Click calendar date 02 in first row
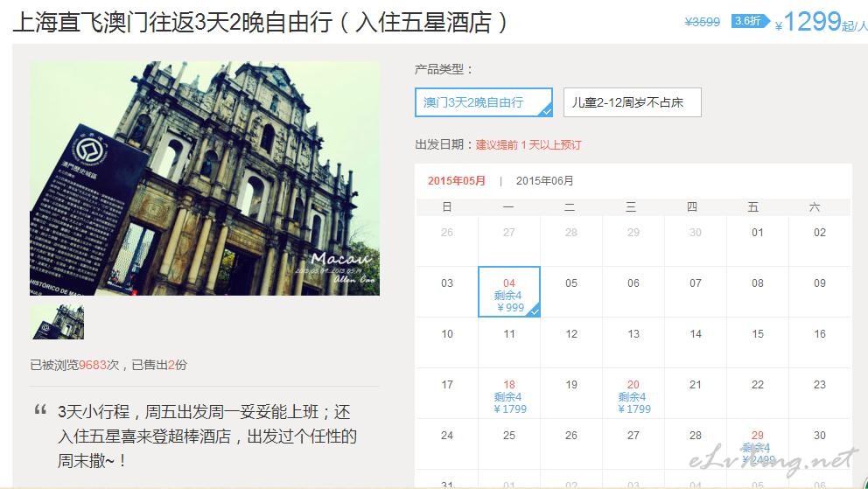The height and width of the screenshot is (489, 868). tap(820, 233)
